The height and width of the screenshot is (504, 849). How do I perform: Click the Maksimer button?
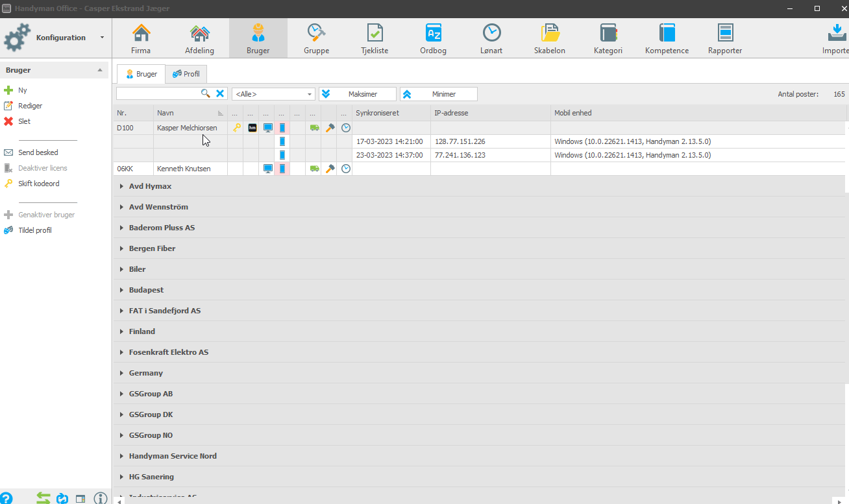click(357, 94)
